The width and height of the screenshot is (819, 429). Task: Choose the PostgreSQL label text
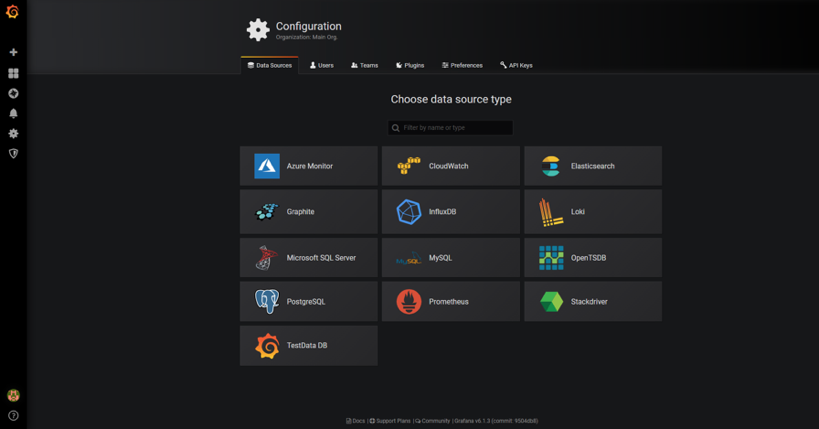[x=306, y=302]
